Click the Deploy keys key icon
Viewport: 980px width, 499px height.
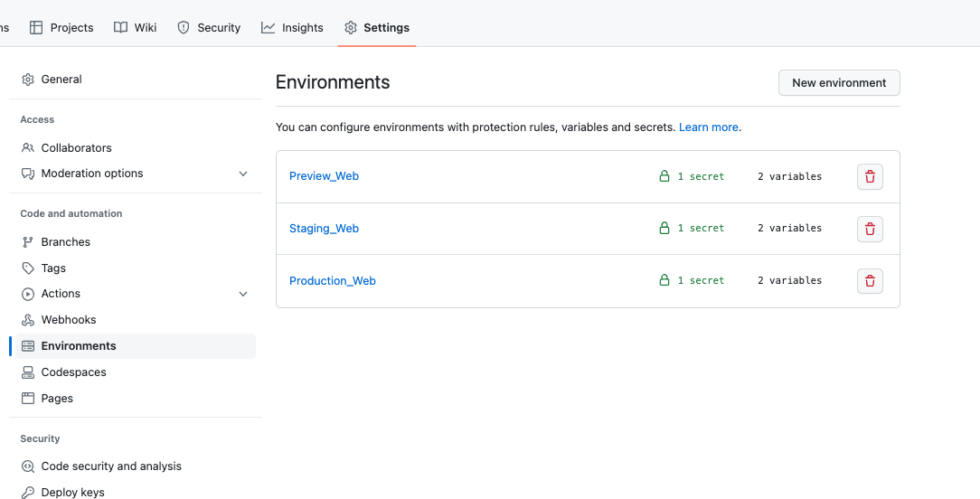pos(27,493)
